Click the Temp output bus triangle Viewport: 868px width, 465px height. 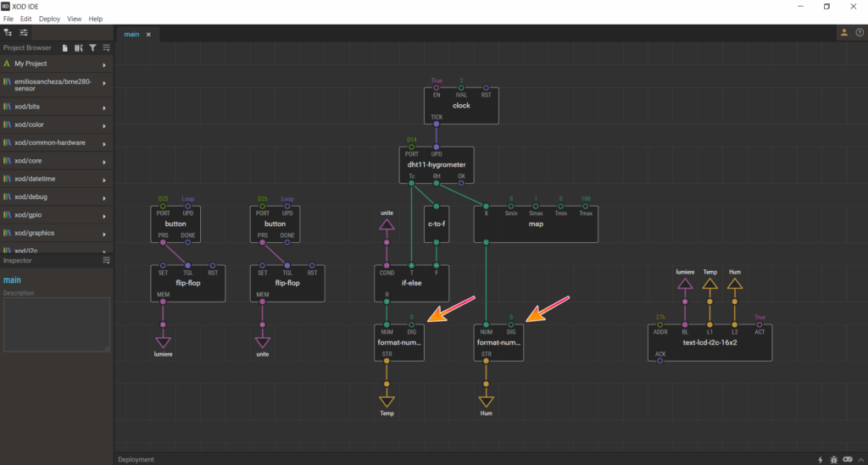pos(387,401)
